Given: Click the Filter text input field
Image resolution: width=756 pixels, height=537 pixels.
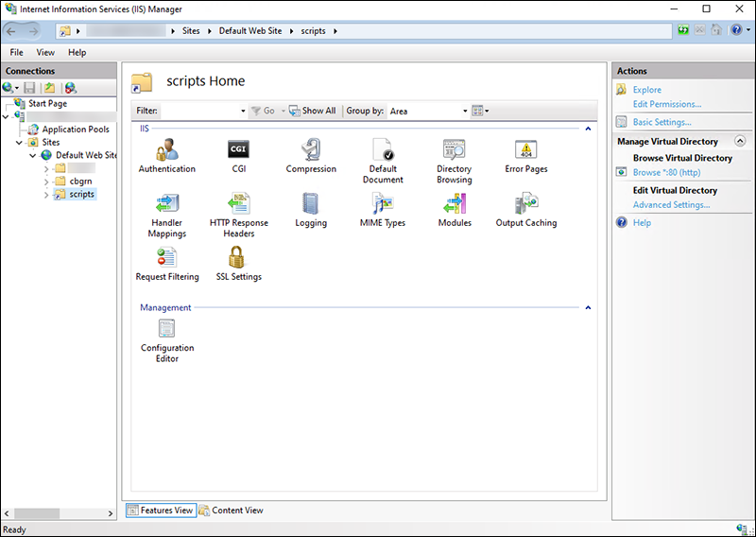Looking at the screenshot, I should [x=199, y=111].
